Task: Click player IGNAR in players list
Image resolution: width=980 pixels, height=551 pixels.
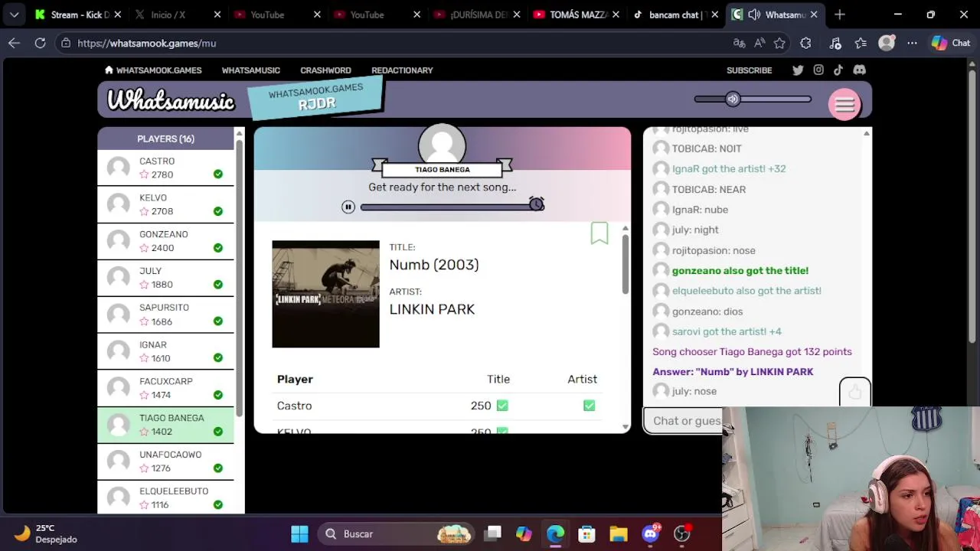Action: click(x=165, y=351)
